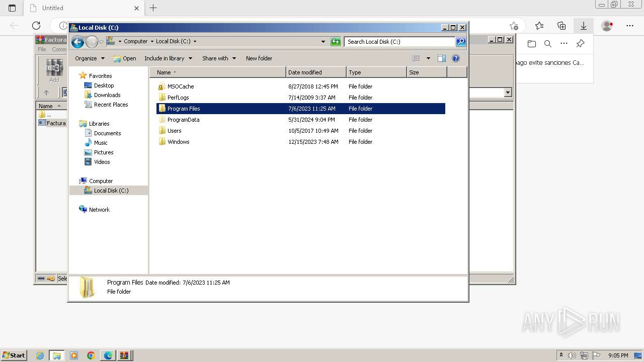Go to Desktop in Favorites
Screen dimensions: 644x362
point(104,85)
